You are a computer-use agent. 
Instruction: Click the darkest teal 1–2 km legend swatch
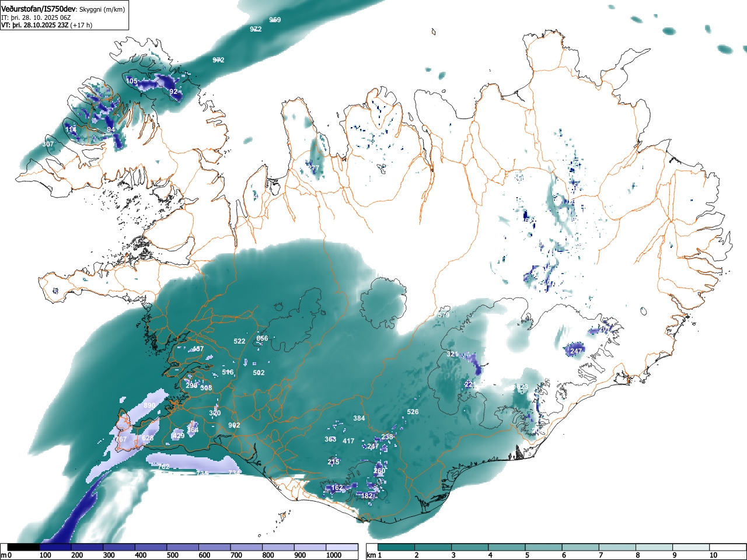coord(397,547)
